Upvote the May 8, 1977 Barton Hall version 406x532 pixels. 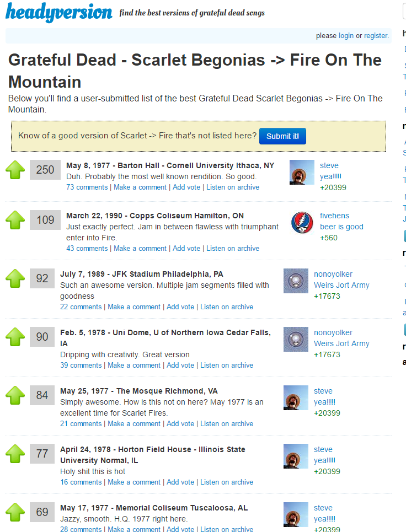click(x=15, y=170)
